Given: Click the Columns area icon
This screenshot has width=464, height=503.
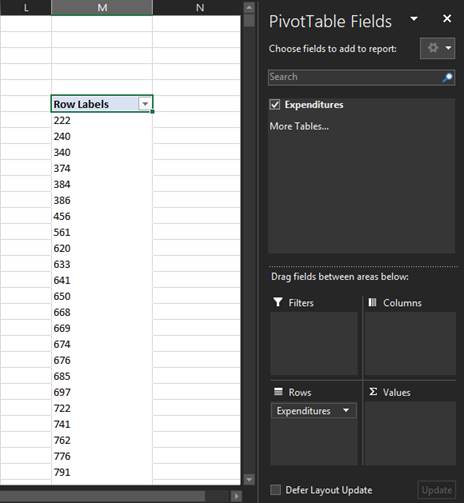Looking at the screenshot, I should 372,302.
